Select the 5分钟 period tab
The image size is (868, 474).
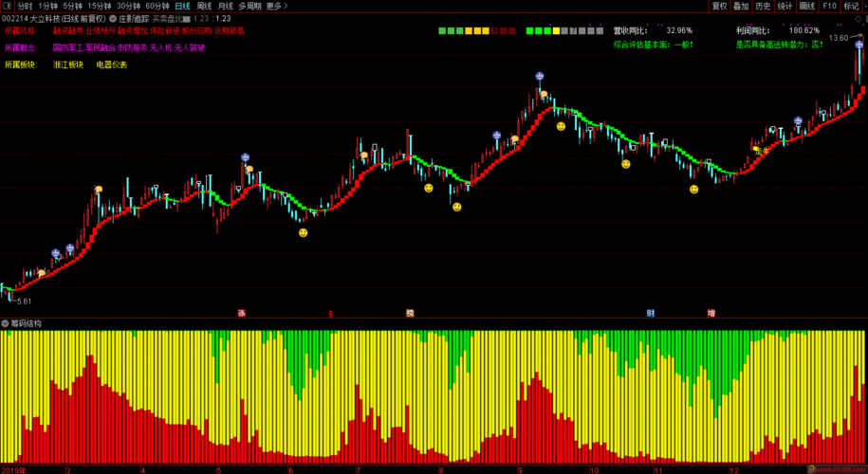click(x=72, y=6)
